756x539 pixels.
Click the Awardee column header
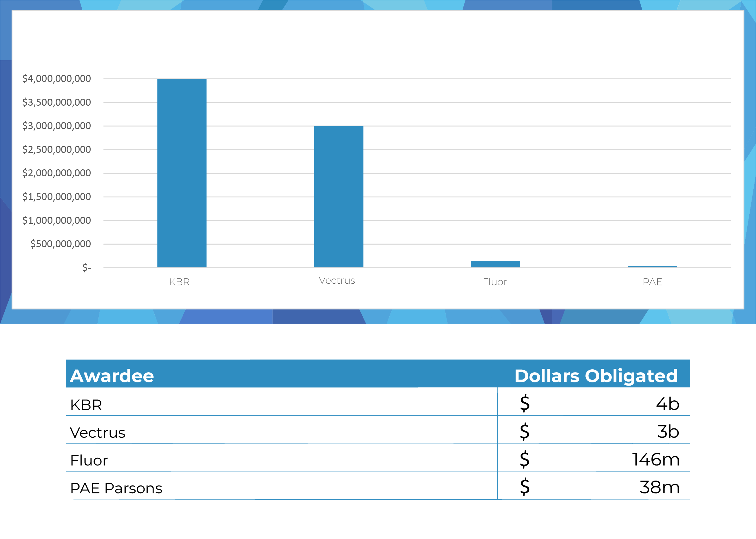point(112,376)
